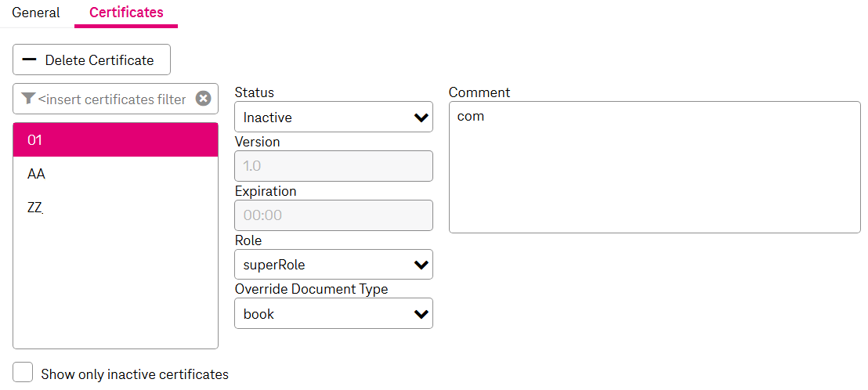The height and width of the screenshot is (390, 868).
Task: Click the 'Show only inactive certificates' label
Action: point(134,374)
